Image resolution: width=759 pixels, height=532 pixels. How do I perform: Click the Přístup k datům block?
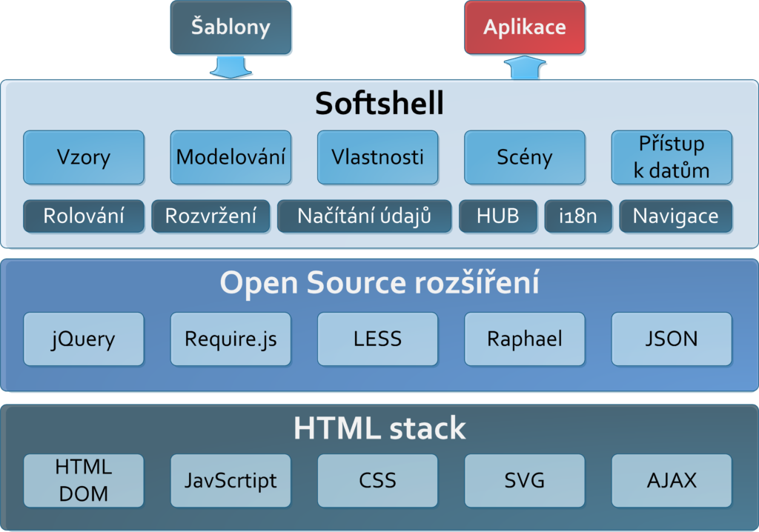672,157
